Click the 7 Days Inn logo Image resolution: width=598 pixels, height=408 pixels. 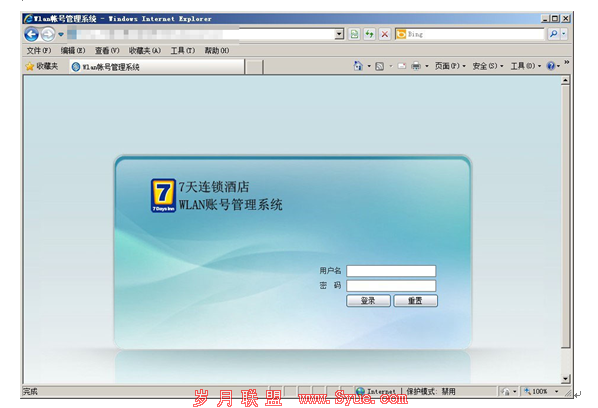(163, 195)
